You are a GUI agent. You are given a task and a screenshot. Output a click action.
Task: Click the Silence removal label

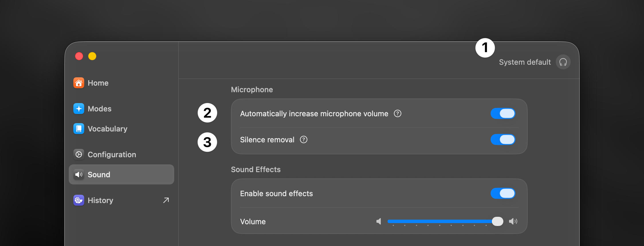point(267,140)
